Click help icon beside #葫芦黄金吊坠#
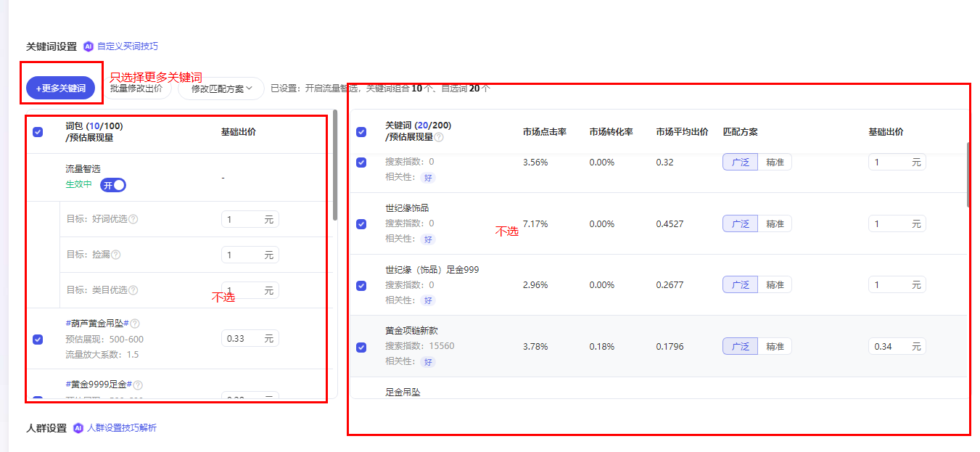 135,324
